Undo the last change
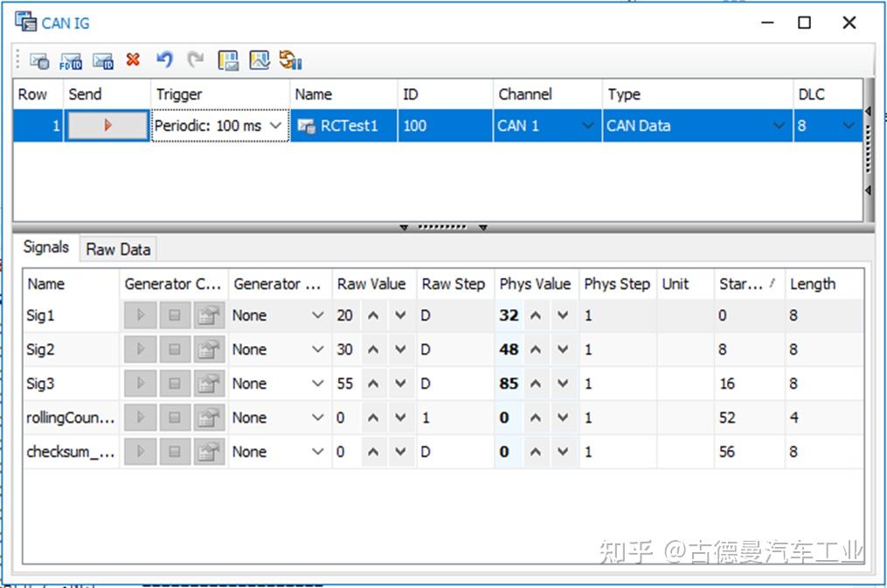Viewport: 887px width, 588px height. tap(164, 60)
